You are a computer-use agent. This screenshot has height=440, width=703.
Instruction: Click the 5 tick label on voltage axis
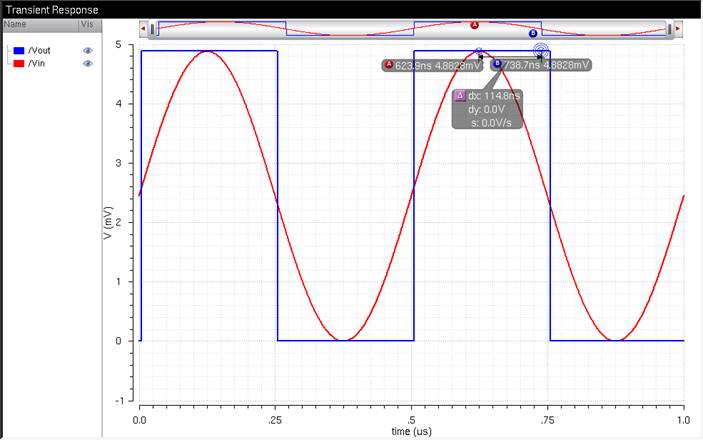pyautogui.click(x=118, y=44)
